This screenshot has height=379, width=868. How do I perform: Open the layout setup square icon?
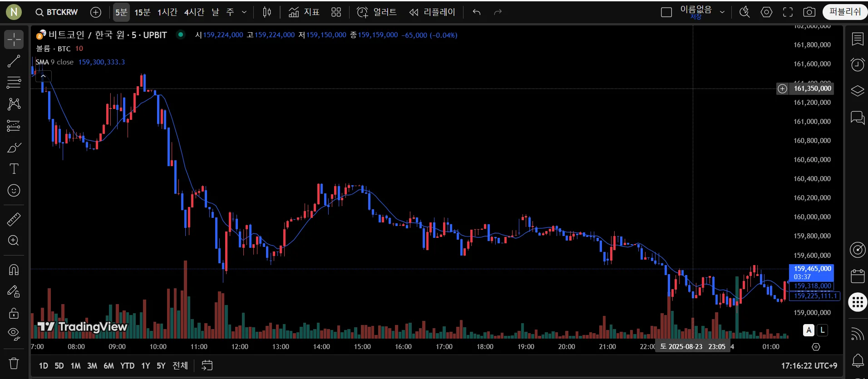click(x=666, y=12)
